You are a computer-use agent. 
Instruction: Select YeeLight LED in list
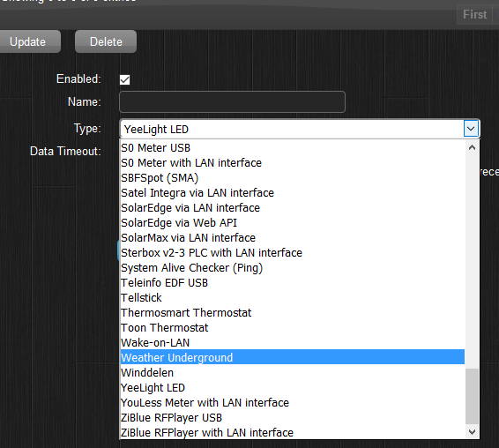point(292,387)
